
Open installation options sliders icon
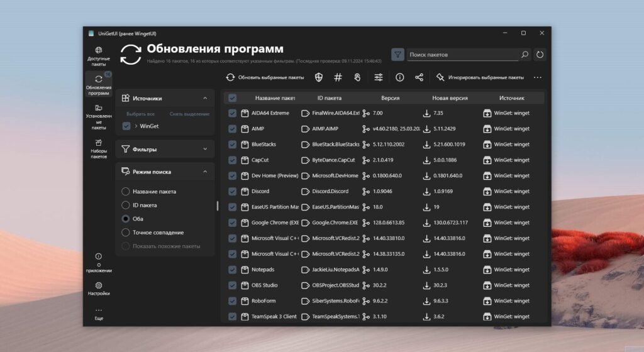(x=378, y=77)
